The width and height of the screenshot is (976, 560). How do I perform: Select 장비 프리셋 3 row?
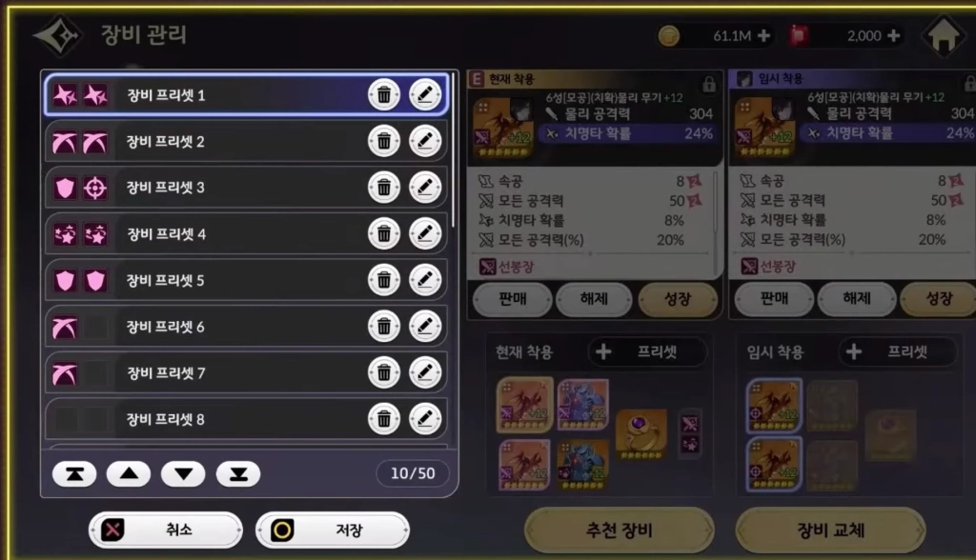247,188
